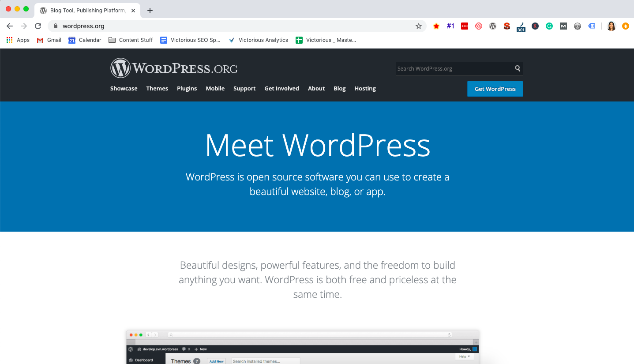Focus the Search WordPress.org field
This screenshot has height=364, width=634.
(454, 68)
